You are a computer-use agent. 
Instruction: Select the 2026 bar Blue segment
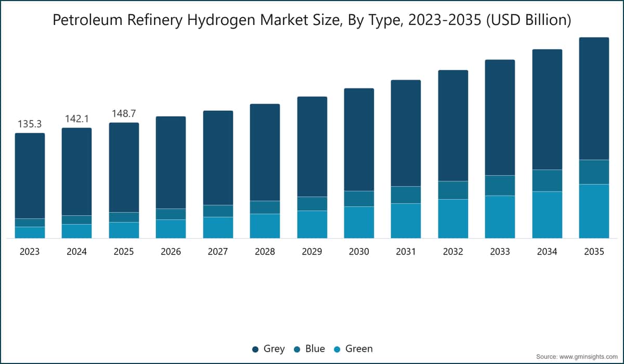[x=171, y=214]
